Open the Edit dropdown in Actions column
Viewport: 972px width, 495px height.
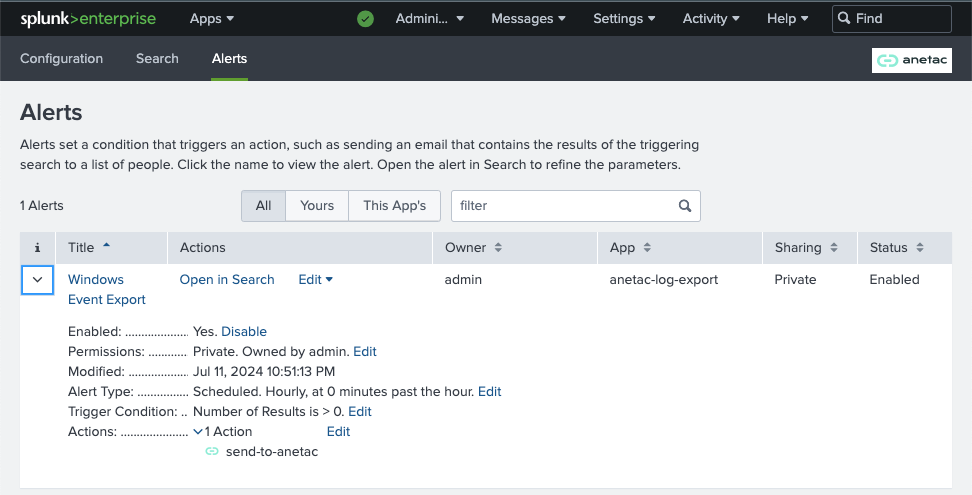point(316,279)
